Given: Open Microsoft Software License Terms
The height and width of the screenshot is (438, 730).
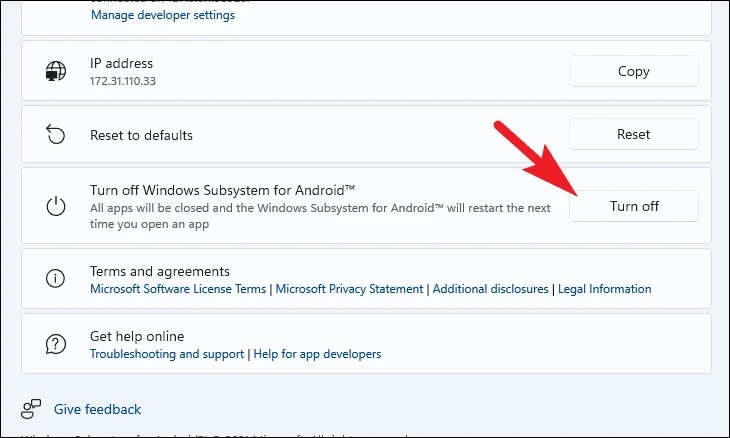Looking at the screenshot, I should tap(178, 289).
